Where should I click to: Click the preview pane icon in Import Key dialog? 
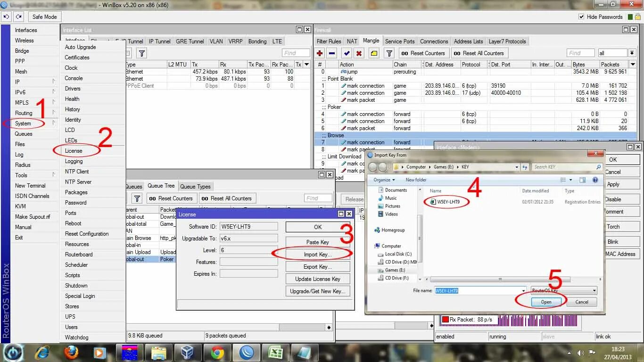[x=583, y=180]
